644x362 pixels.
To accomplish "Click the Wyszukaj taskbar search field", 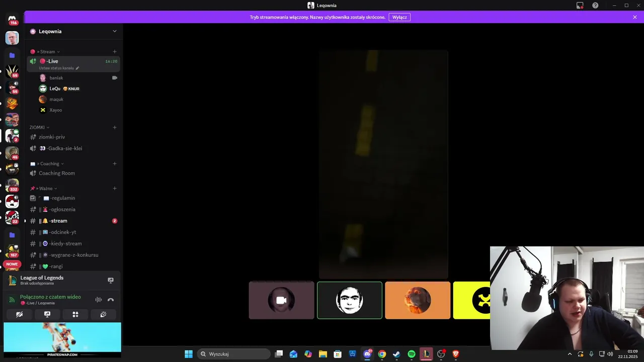I will point(233,354).
